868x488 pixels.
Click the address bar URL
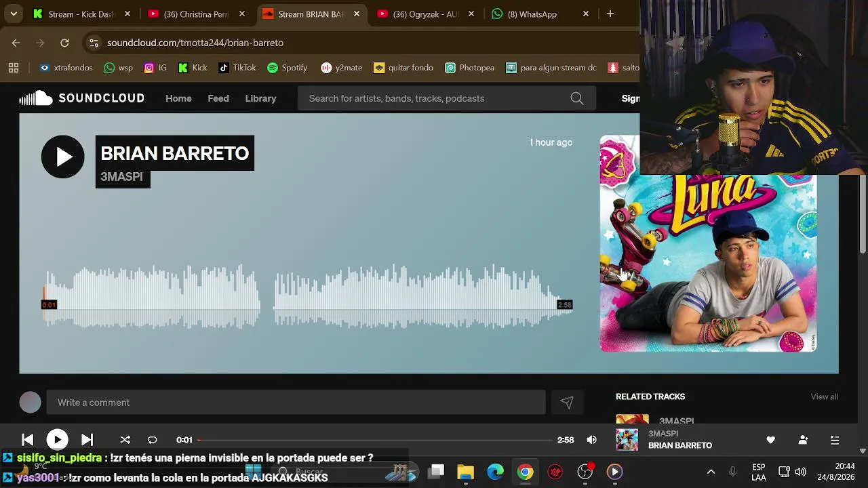point(195,43)
